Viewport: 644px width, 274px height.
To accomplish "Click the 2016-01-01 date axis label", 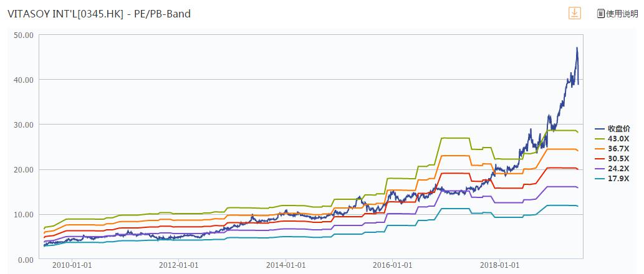I will pos(393,265).
